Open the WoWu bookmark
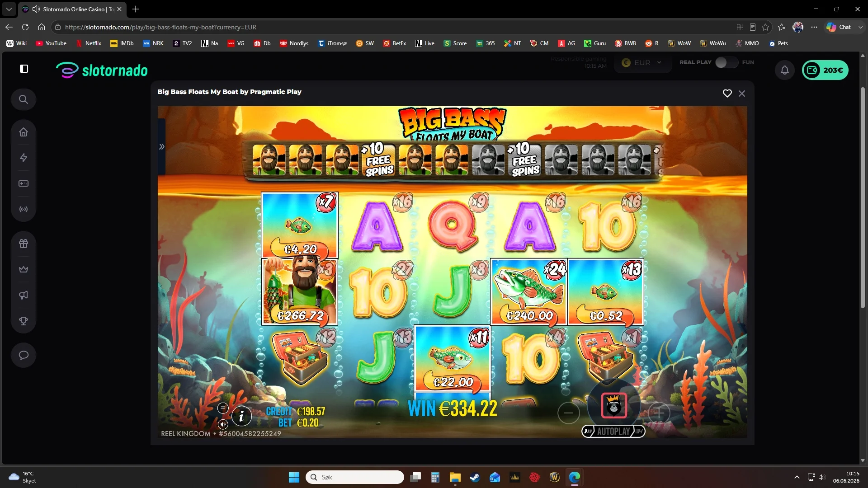868x488 pixels. (713, 43)
